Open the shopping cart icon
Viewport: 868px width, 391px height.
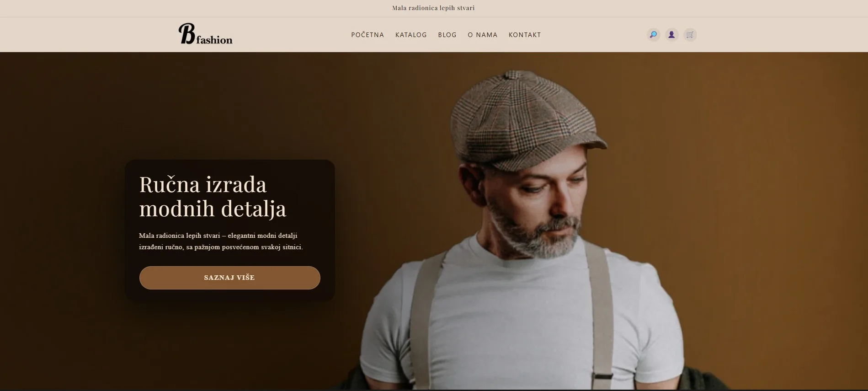(690, 35)
